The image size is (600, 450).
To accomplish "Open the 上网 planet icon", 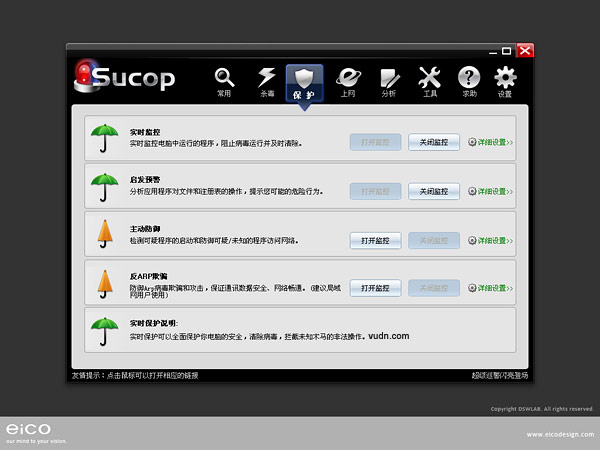I will (x=348, y=80).
